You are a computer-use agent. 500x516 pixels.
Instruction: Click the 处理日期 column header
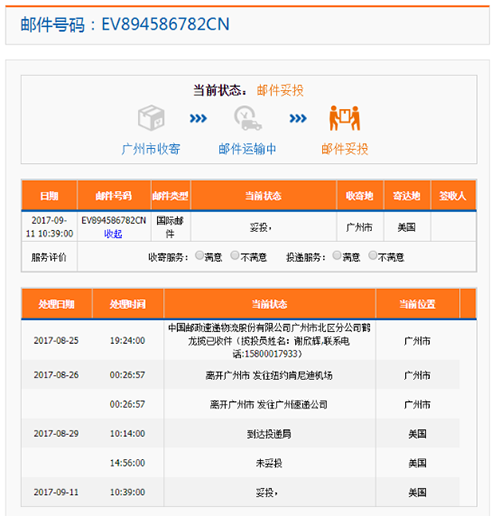pyautogui.click(x=57, y=304)
